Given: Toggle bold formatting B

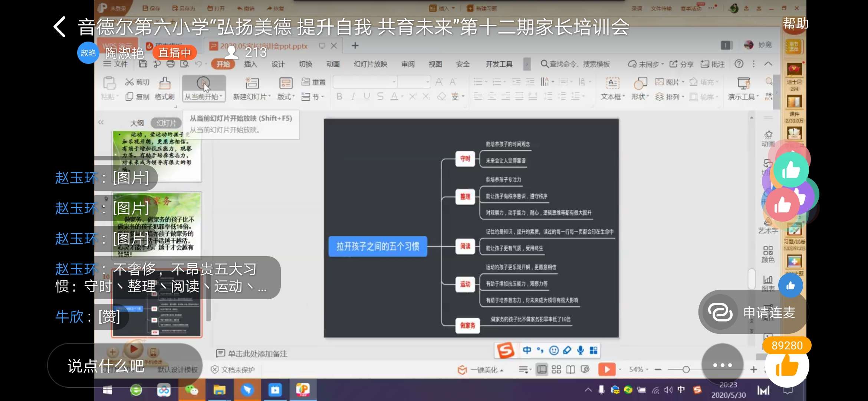Looking at the screenshot, I should 339,97.
